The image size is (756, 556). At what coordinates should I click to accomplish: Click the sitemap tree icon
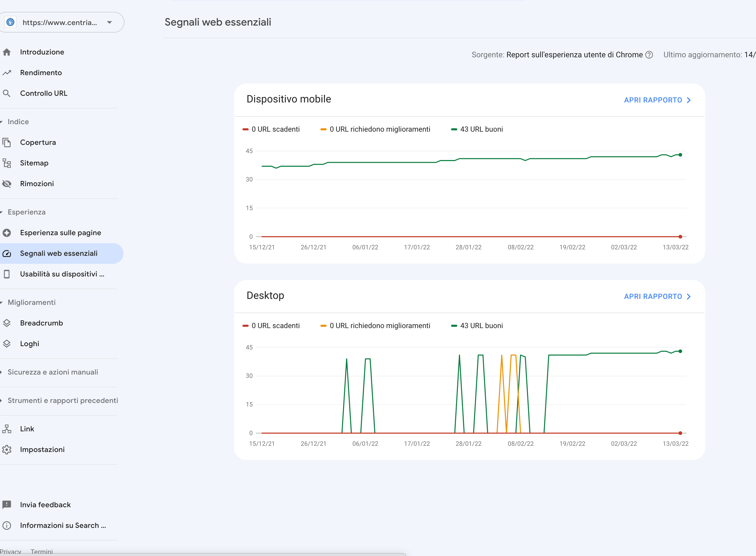(7, 163)
